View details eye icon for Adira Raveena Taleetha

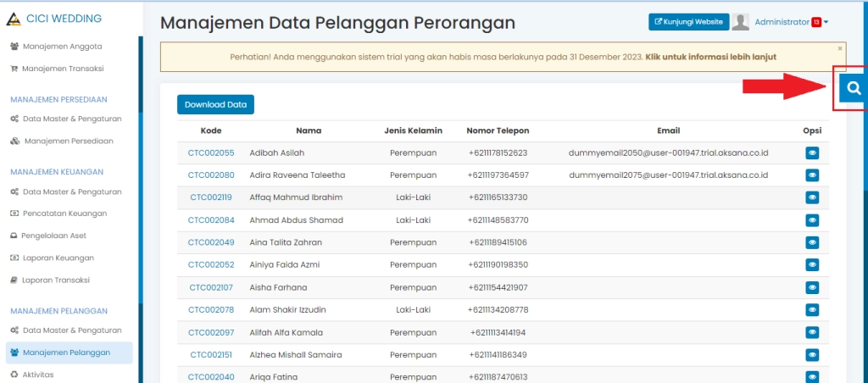tap(812, 175)
